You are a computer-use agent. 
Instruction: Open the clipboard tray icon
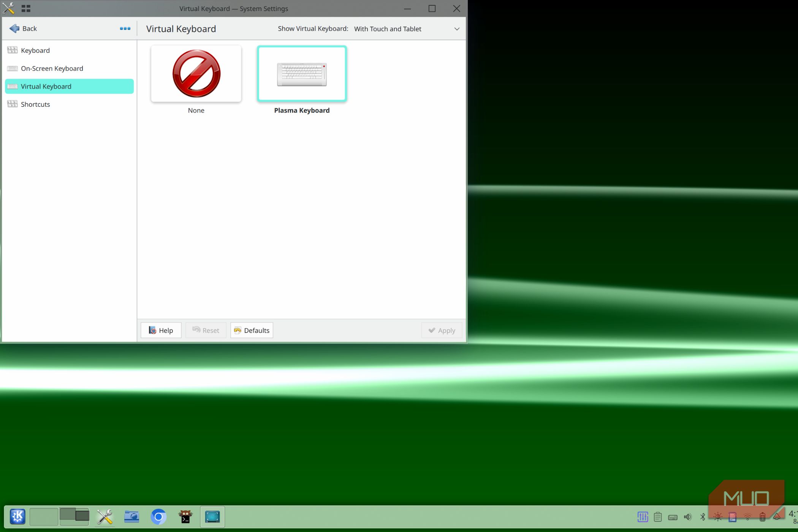[x=658, y=517]
